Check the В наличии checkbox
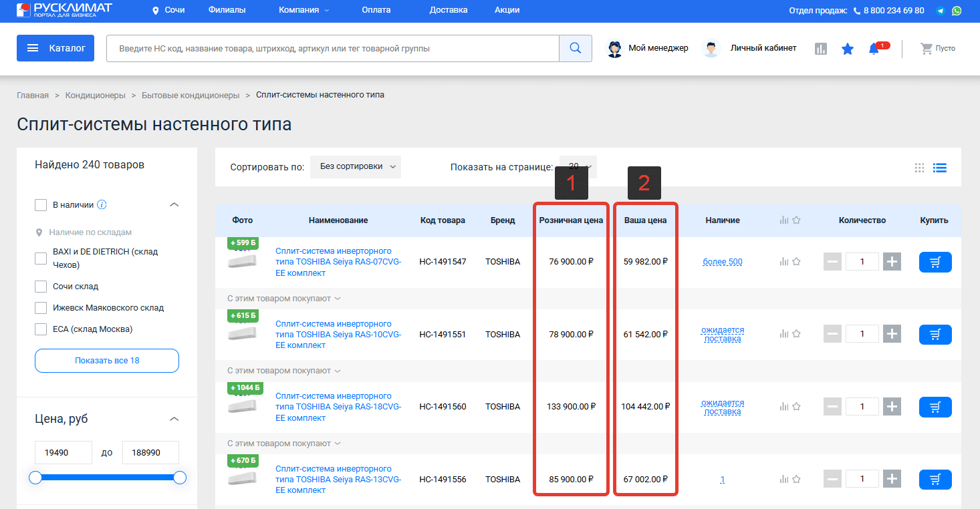 point(41,205)
